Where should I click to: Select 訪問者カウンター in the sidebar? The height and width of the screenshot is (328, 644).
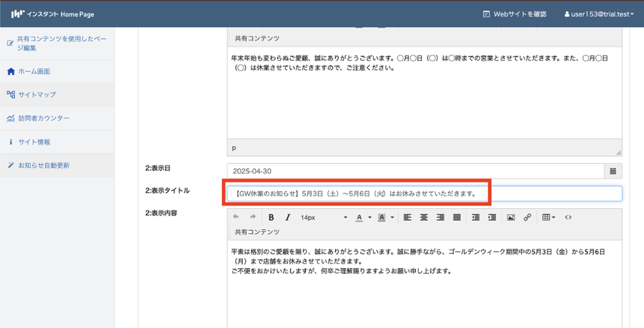pyautogui.click(x=44, y=119)
